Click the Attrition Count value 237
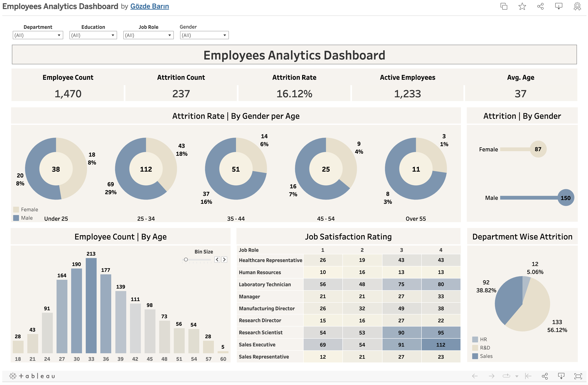 click(x=181, y=94)
